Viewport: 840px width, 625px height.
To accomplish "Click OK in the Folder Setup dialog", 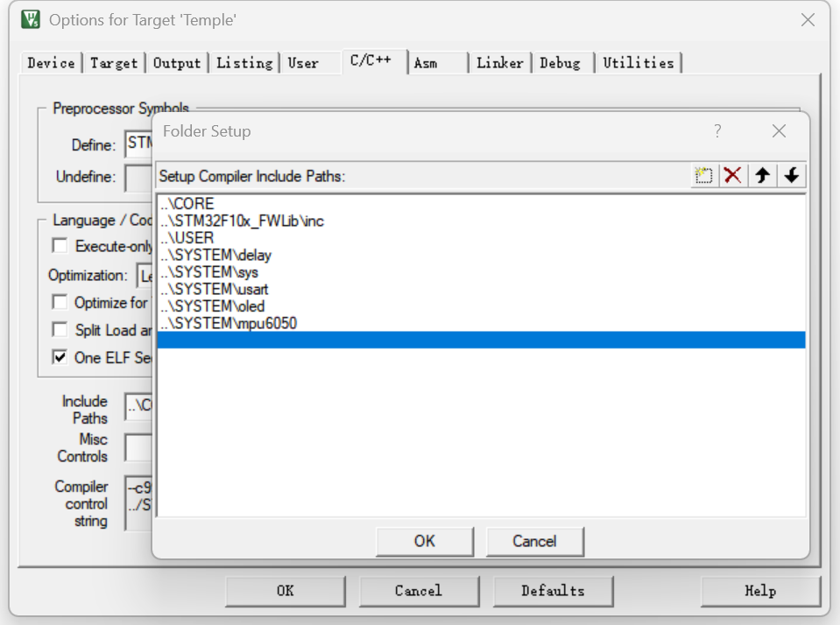I will pos(425,542).
